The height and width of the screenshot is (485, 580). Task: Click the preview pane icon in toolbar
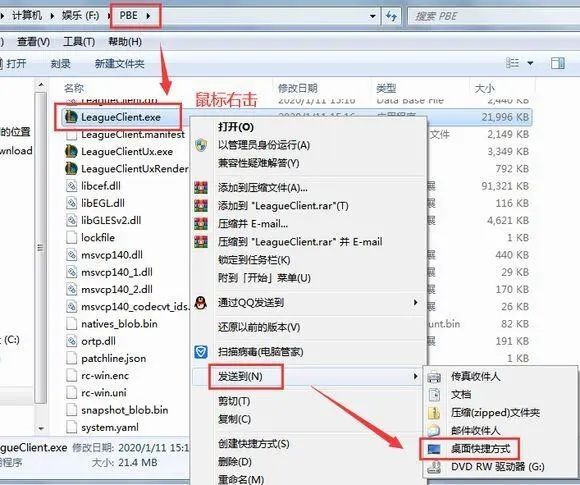tap(557, 63)
